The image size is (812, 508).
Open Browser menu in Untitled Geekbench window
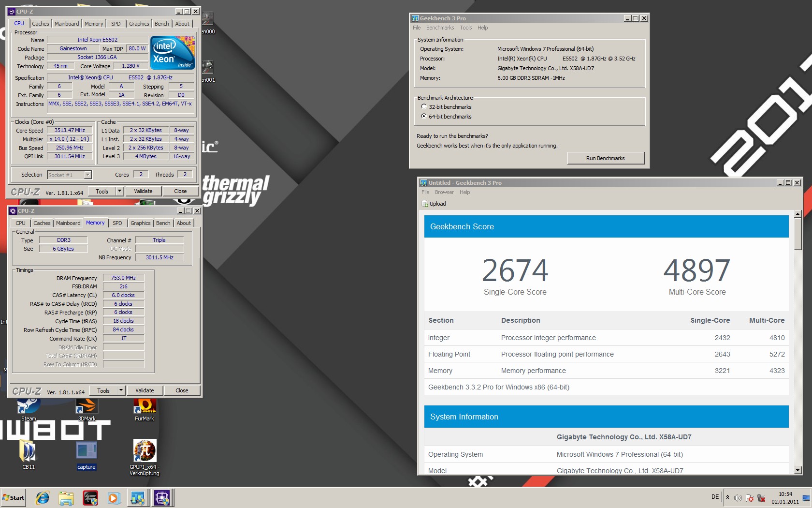tap(444, 192)
